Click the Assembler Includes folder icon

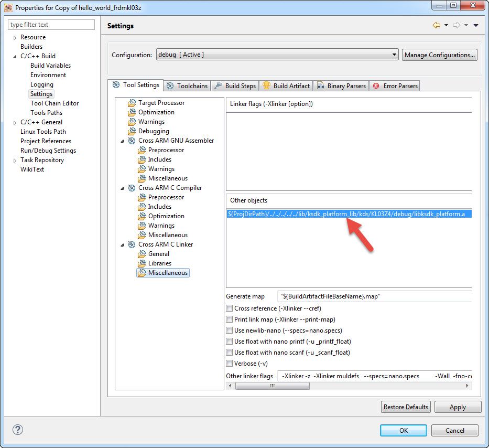142,159
